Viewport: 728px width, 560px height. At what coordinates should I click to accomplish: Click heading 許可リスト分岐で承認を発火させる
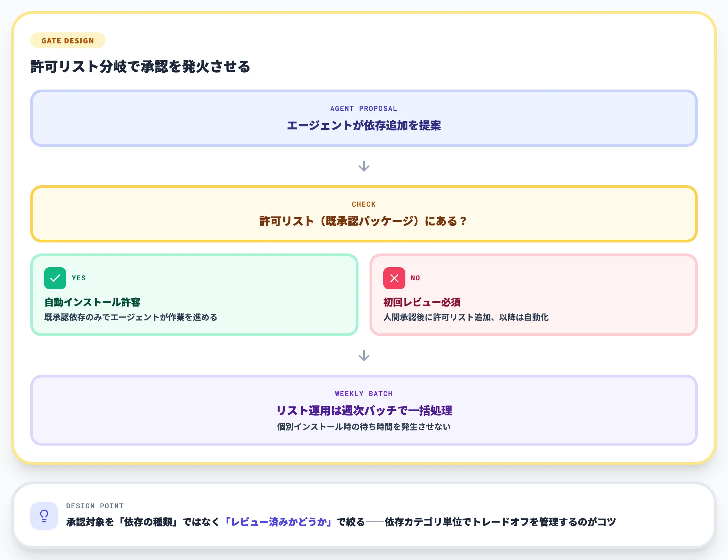[x=140, y=66]
